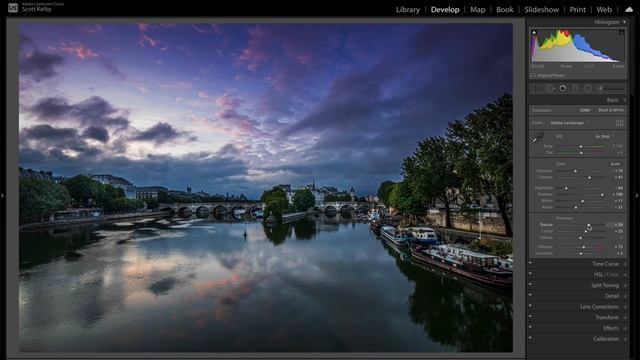
Task: Expand the Transform panel
Action: [607, 317]
